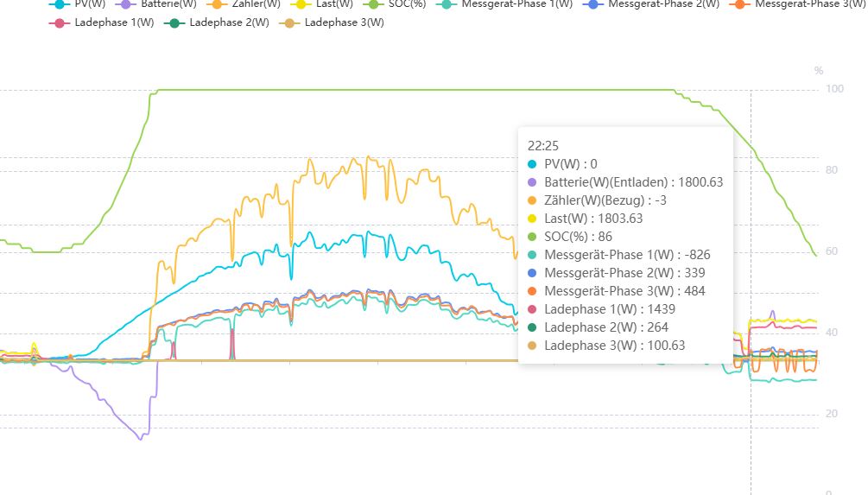Click the green SOC(%) legend marker
Image resolution: width=868 pixels, height=495 pixels.
coord(377,4)
